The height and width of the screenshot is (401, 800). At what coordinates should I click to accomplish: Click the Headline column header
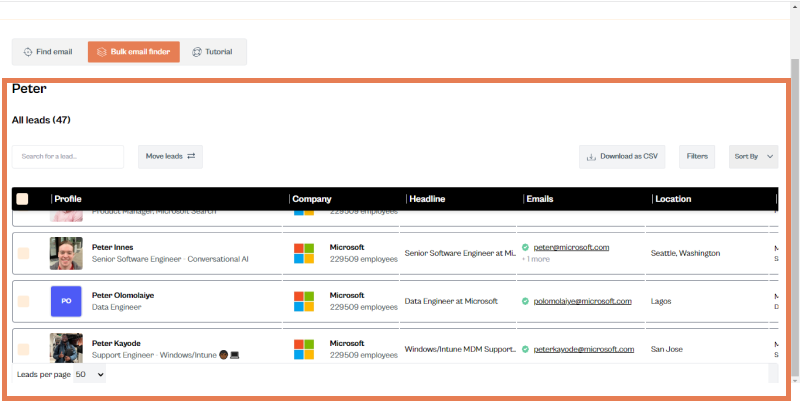(428, 199)
